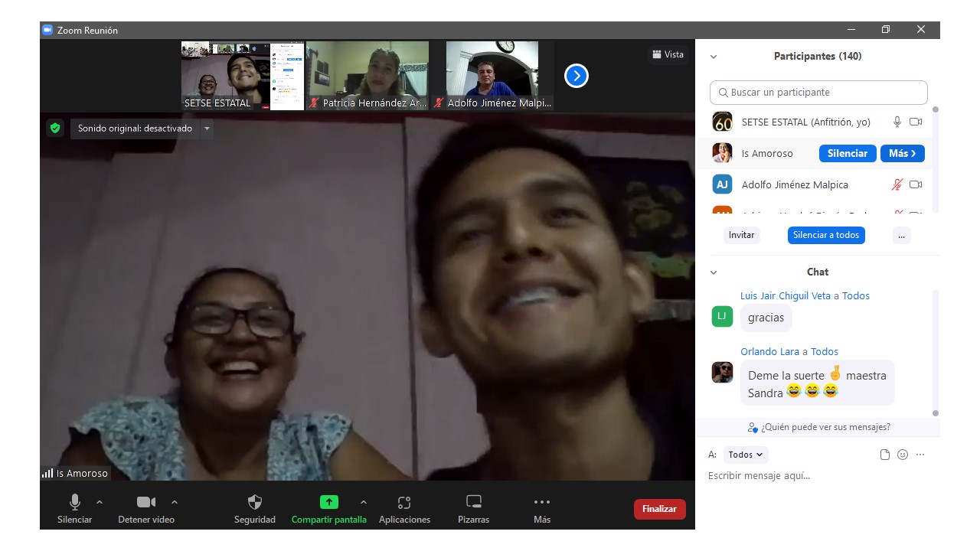Click the green encryption shield icon
This screenshot has height=551, width=980.
(x=55, y=128)
